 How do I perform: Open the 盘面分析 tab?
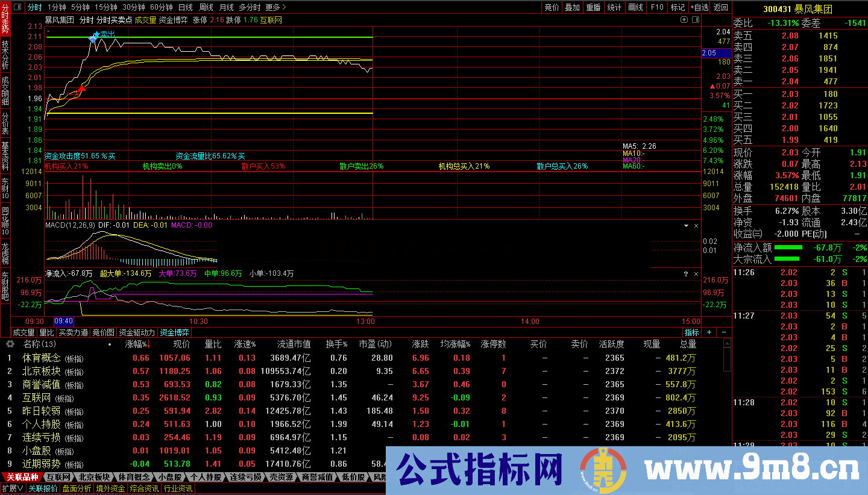point(77,488)
